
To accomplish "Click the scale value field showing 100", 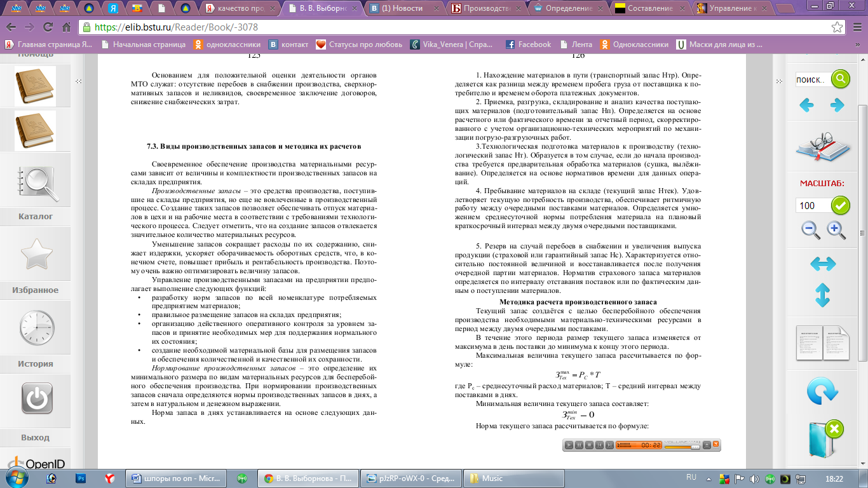I will point(813,206).
